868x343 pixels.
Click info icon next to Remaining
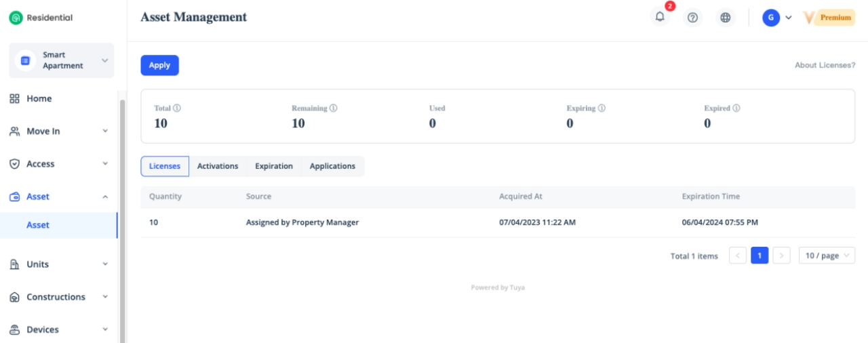tap(334, 108)
